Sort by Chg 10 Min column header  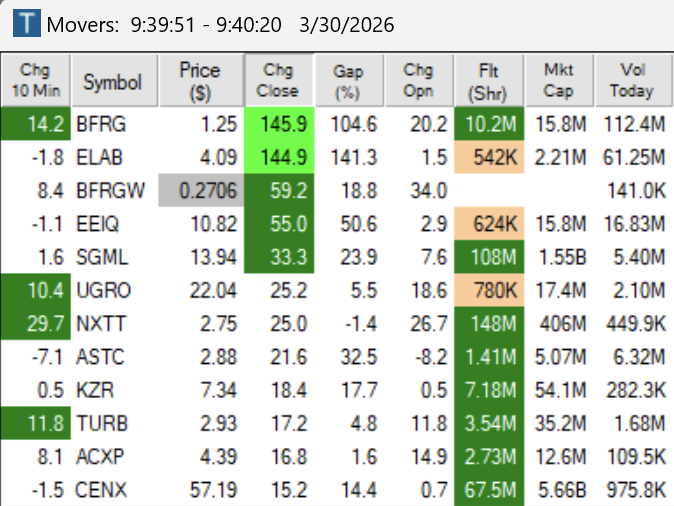coord(36,80)
